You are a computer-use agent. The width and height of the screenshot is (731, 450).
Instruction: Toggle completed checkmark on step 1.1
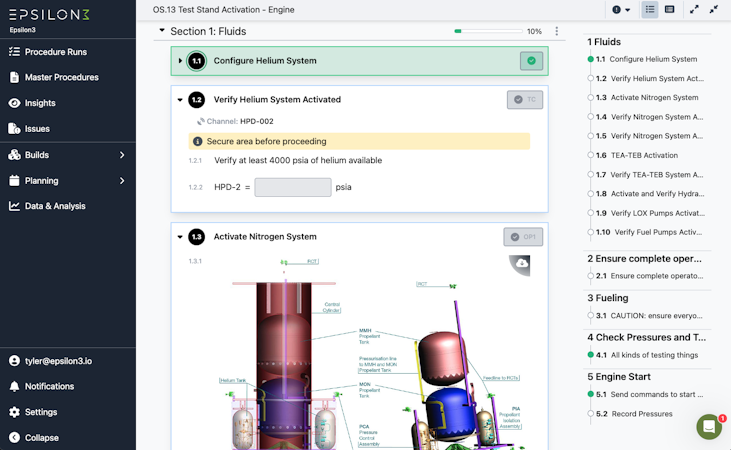click(531, 61)
